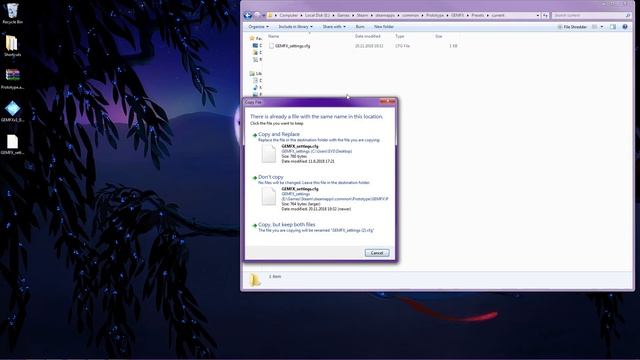
Task: Open the More view options dropdown arrow
Action: [602, 27]
